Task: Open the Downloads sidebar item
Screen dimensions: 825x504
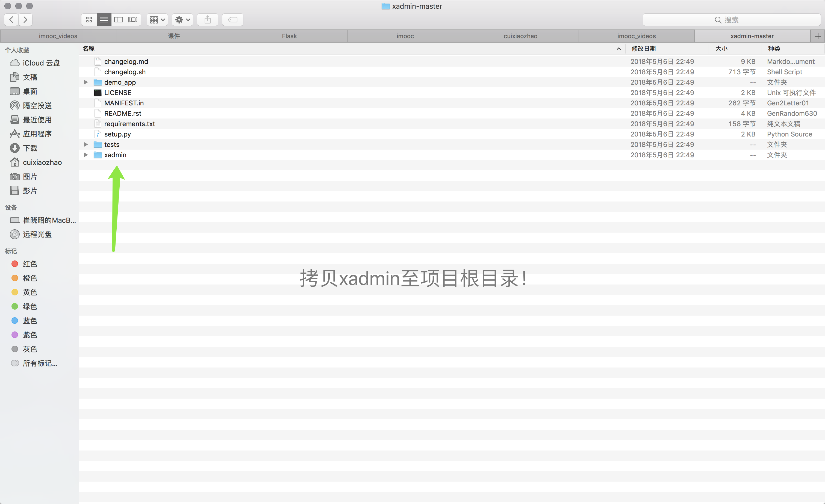Action: 30,148
